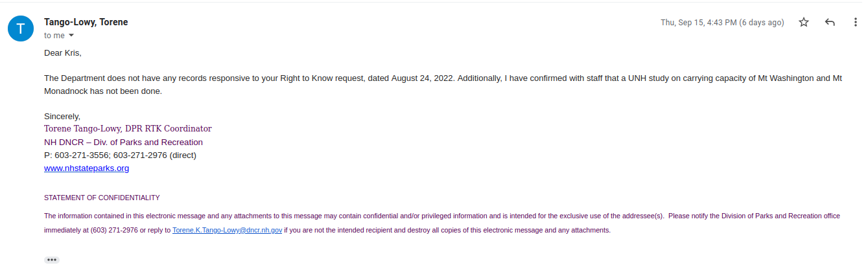Click the "STATEMENT OF CONFIDENTIALITY" heading
This screenshot has height=274, width=868.
(x=102, y=198)
